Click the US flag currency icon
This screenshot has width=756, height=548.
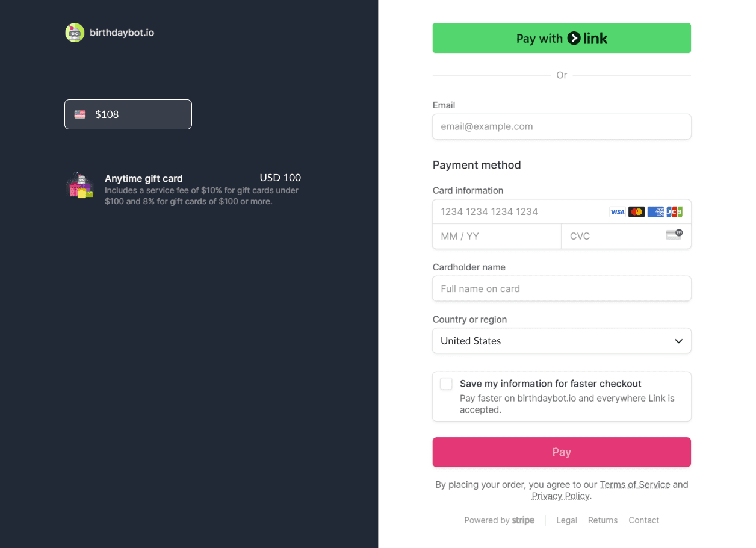coord(80,114)
